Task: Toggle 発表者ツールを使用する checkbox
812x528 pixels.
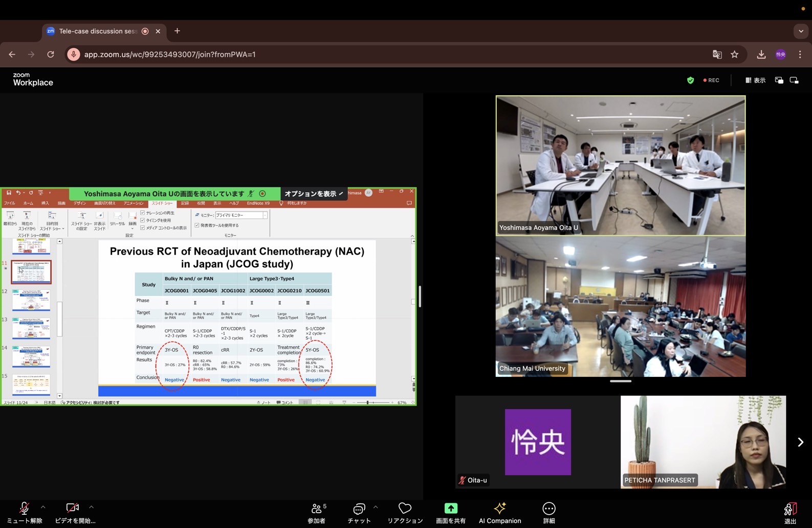Action: tap(197, 225)
